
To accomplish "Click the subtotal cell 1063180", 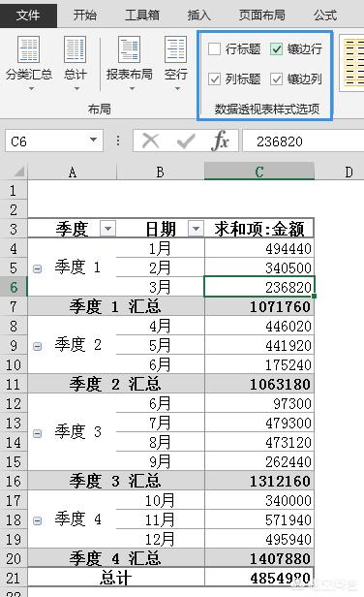I will pos(259,384).
